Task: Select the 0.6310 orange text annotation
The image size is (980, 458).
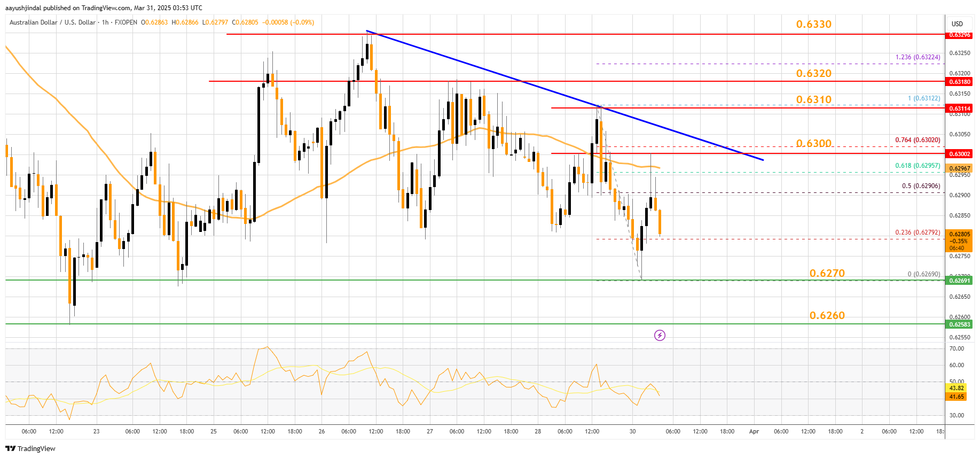Action: point(814,99)
